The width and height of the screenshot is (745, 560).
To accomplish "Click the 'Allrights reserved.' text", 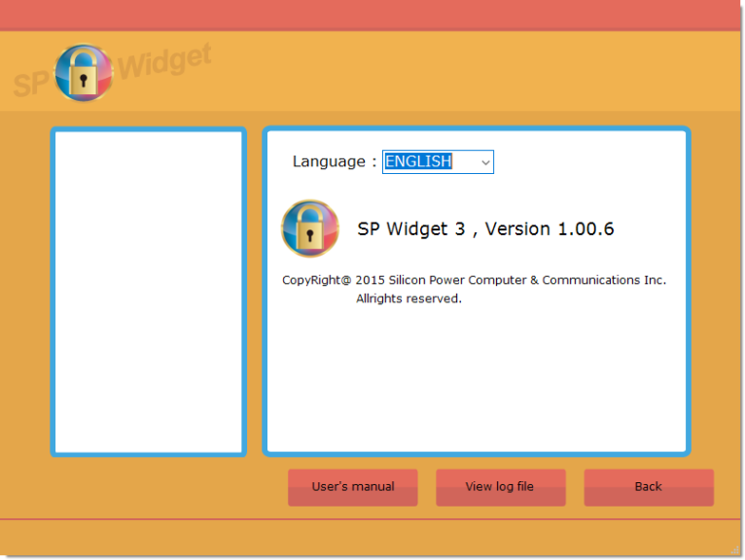I will (x=408, y=298).
